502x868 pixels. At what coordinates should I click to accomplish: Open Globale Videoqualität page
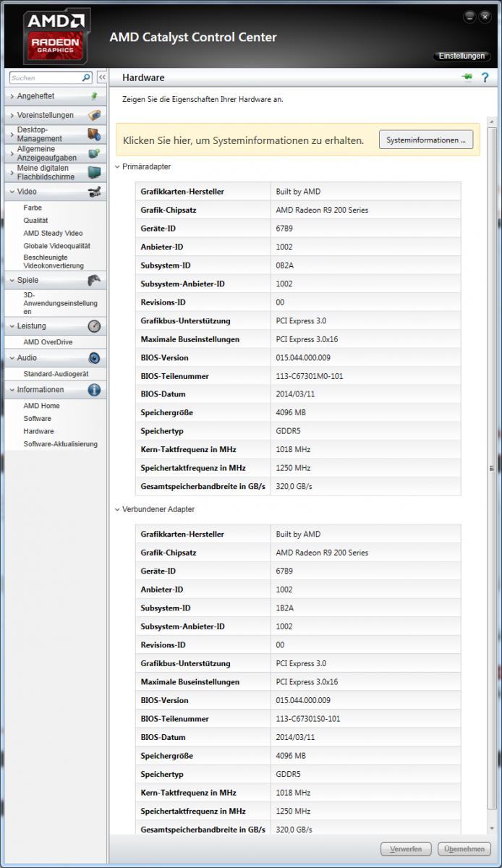56,246
